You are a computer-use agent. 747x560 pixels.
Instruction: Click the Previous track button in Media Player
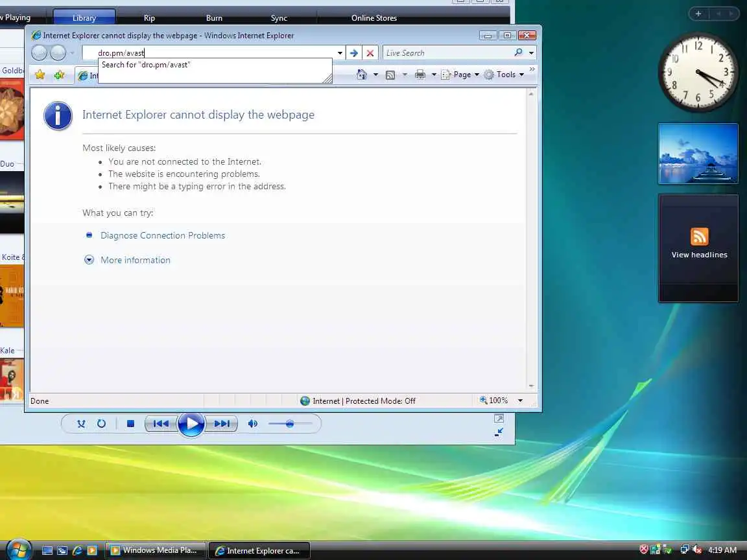point(161,423)
